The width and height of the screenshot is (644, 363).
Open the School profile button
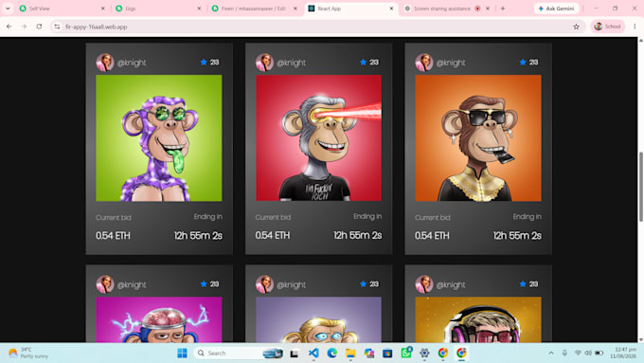[x=607, y=27]
